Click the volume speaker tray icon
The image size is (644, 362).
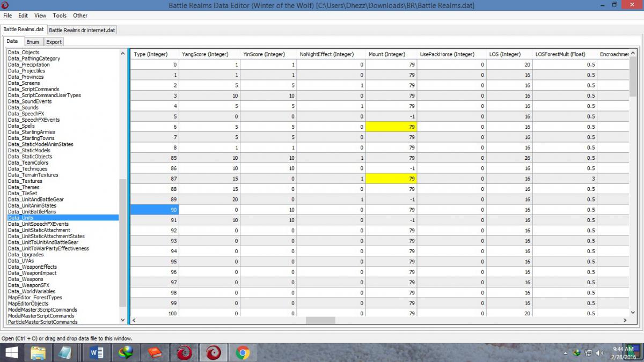click(599, 353)
